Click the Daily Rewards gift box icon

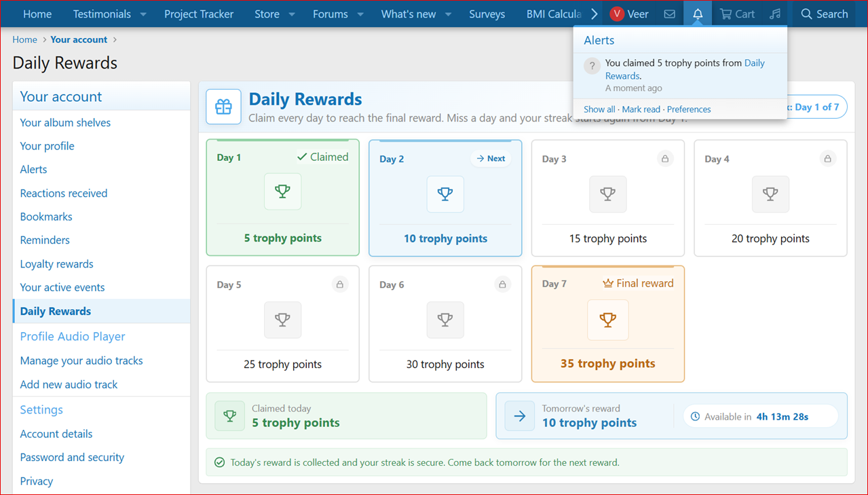(223, 107)
